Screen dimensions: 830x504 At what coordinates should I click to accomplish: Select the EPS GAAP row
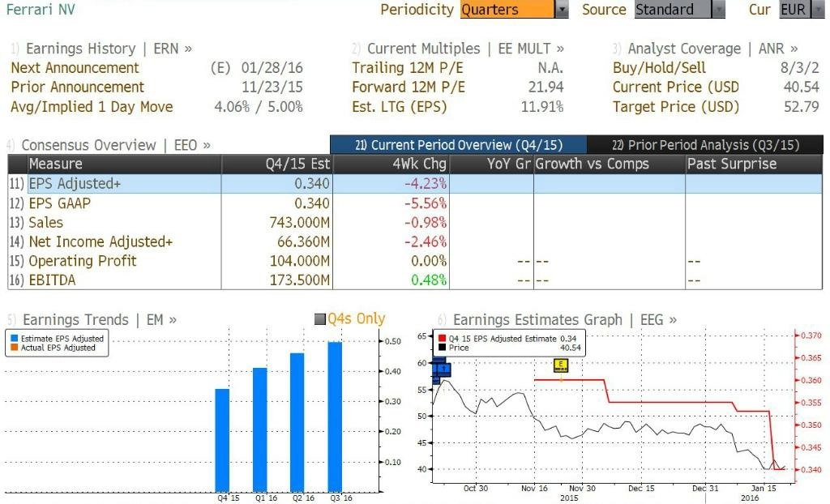click(x=415, y=203)
